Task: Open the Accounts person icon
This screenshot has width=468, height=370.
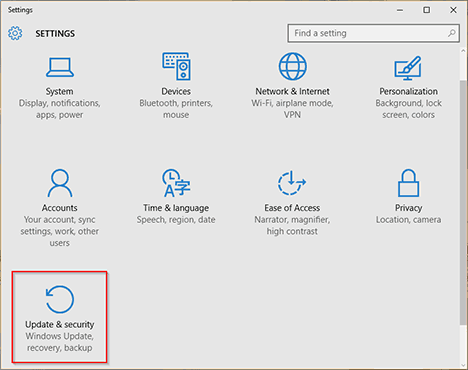Action: click(60, 183)
